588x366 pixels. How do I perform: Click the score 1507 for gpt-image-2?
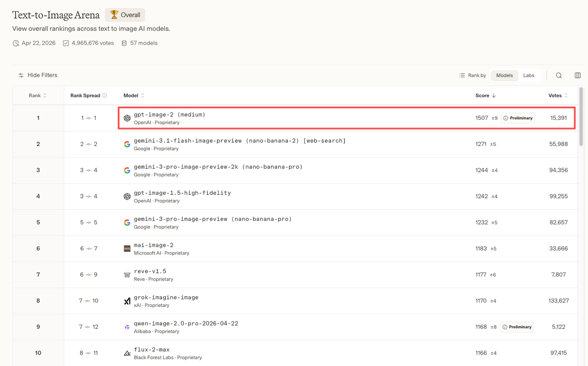tap(482, 118)
